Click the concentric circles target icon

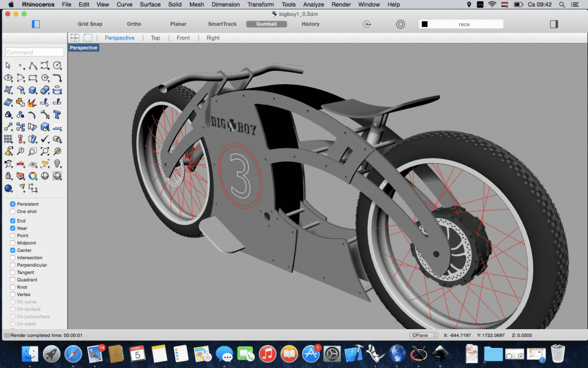point(400,24)
